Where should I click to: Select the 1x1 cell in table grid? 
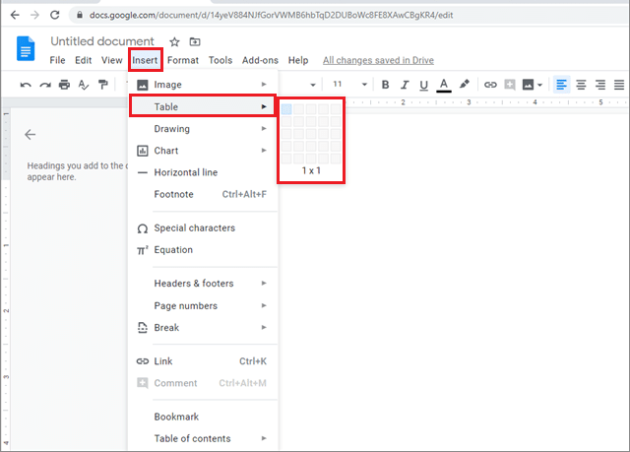(287, 109)
